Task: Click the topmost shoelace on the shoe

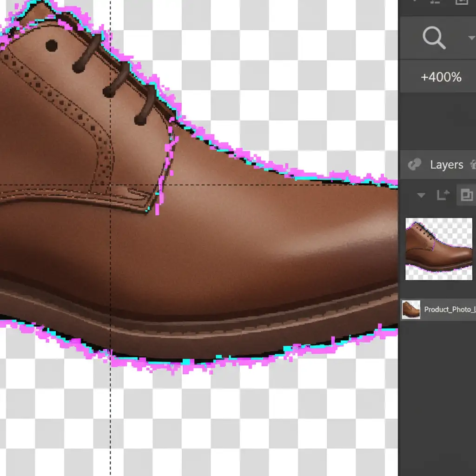Action: (87, 53)
